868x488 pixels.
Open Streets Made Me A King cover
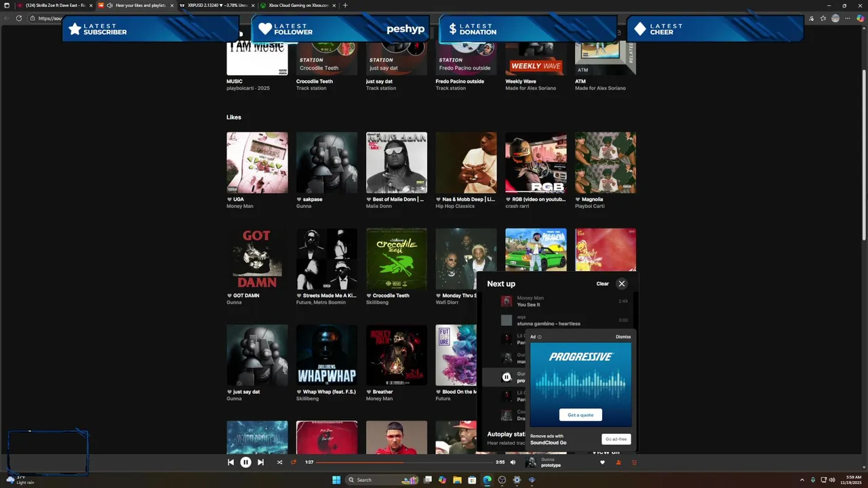coord(327,259)
